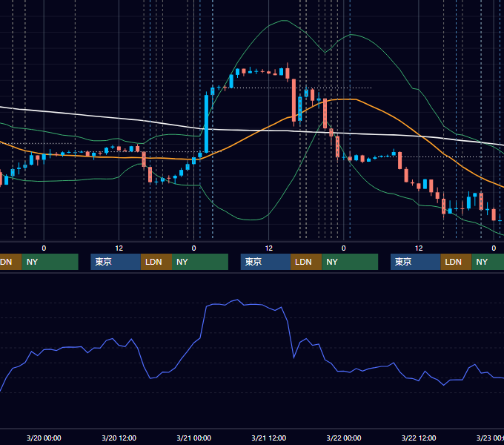Select the NY session block beginning 3/20 evening
Screen dimensions: 504x445
click(x=200, y=262)
